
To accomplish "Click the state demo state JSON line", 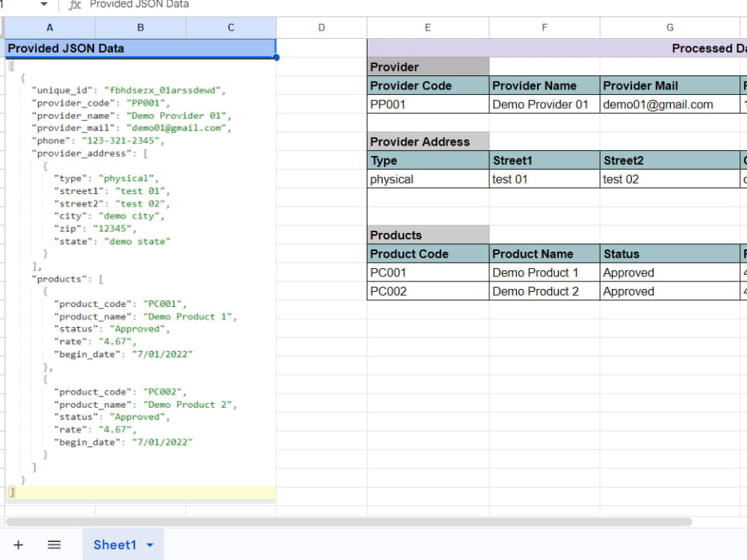I will [x=112, y=241].
